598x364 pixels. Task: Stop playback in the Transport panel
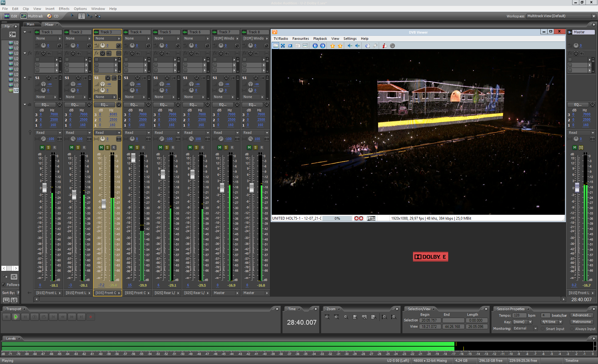coord(6,317)
